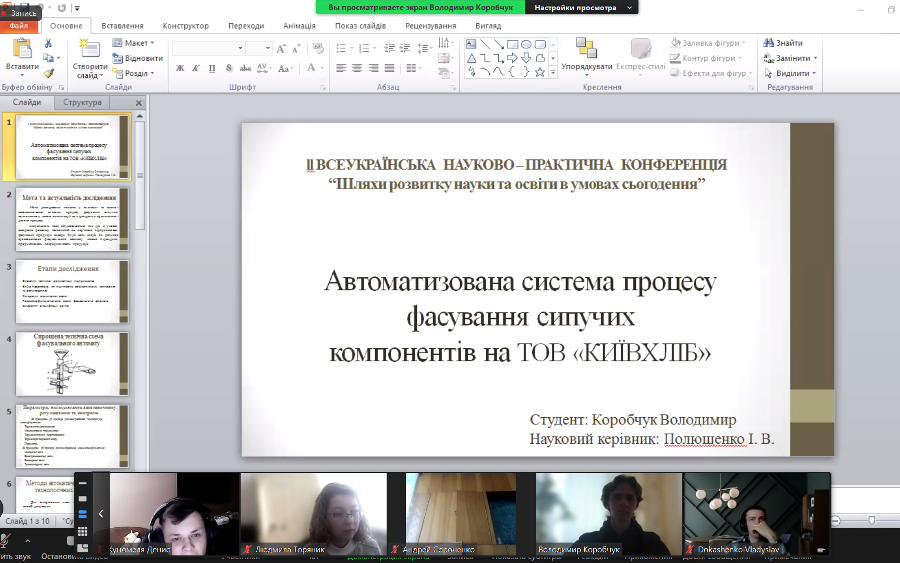This screenshot has height=563, width=900.
Task: Open the Розділ section dropdown
Action: (133, 73)
